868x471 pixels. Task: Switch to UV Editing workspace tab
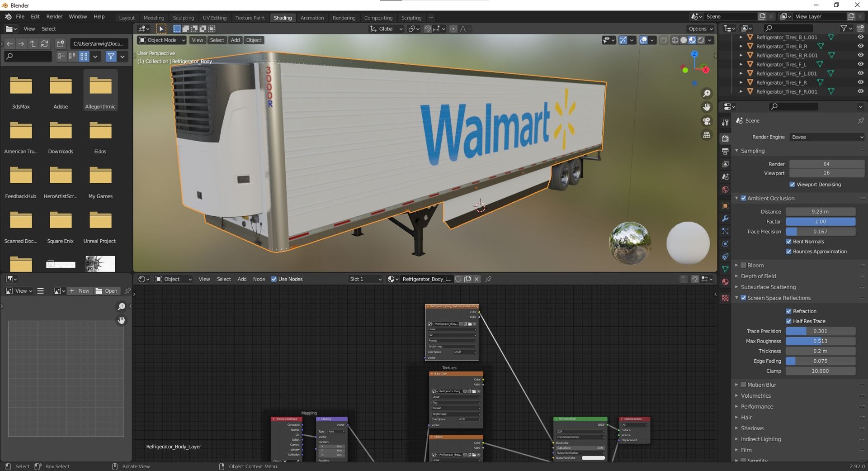[x=214, y=18]
